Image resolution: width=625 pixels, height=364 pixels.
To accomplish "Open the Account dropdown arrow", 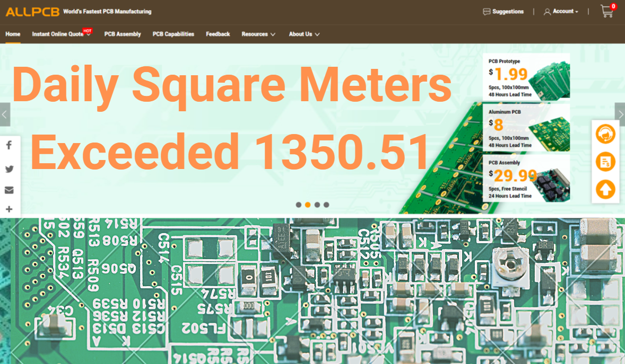I will click(576, 12).
